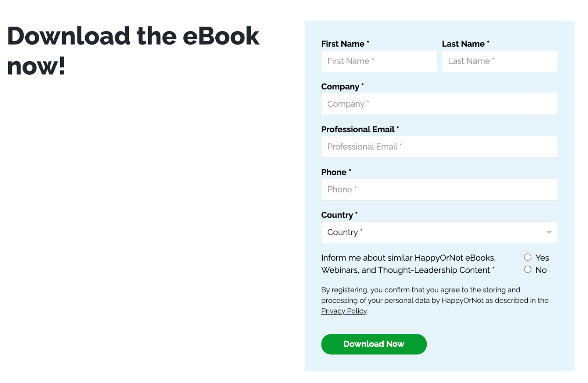Screen dimensions: 588x383
Task: Select the Yes radio button
Action: click(528, 257)
